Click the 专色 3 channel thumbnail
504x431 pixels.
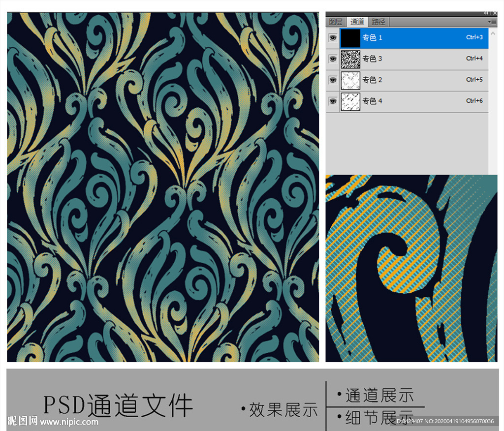pyautogui.click(x=350, y=59)
